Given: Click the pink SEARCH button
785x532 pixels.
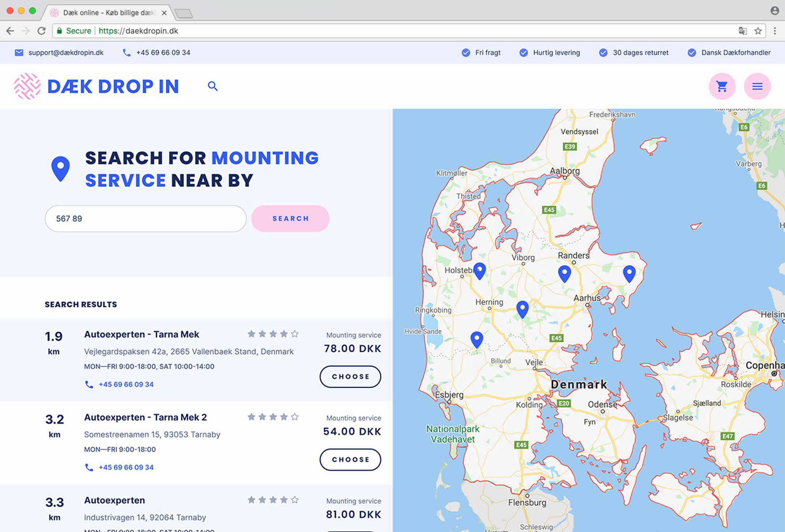Looking at the screenshot, I should [290, 218].
